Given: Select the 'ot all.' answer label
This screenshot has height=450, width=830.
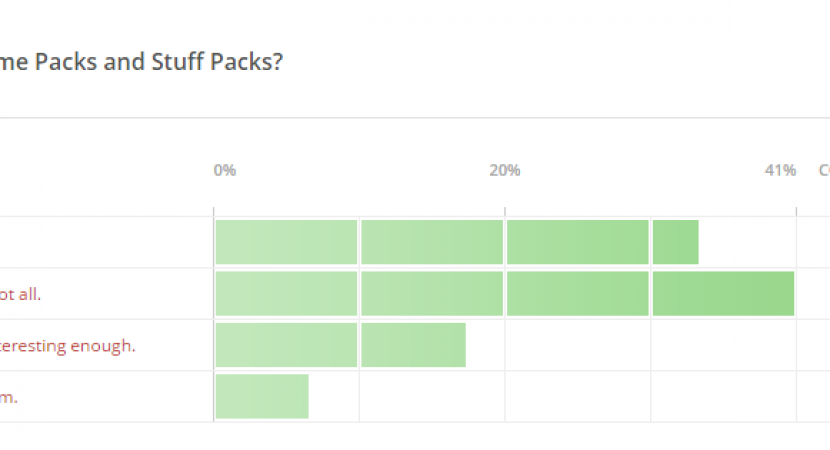Looking at the screenshot, I should 21,295.
